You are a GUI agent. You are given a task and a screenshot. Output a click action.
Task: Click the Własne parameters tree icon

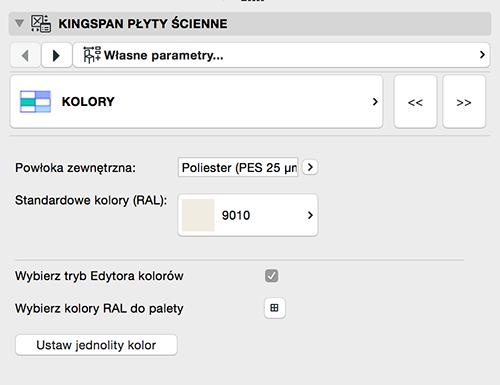(x=92, y=55)
